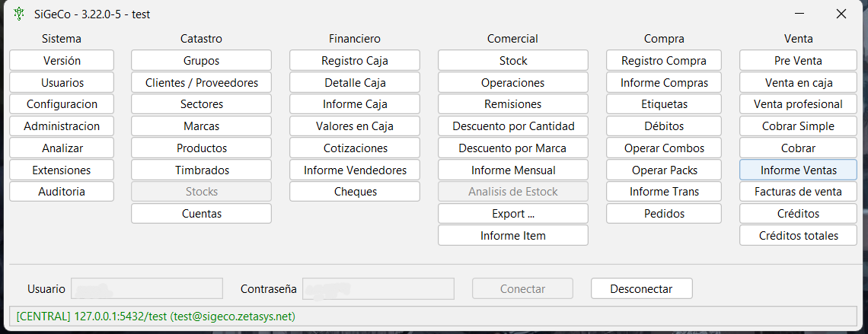The height and width of the screenshot is (334, 868).
Task: Open the Versión button under Sistema
Action: point(62,61)
